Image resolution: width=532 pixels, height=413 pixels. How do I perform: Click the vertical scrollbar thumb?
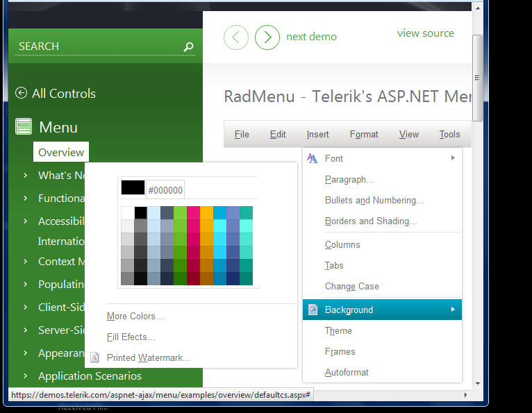tap(477, 78)
